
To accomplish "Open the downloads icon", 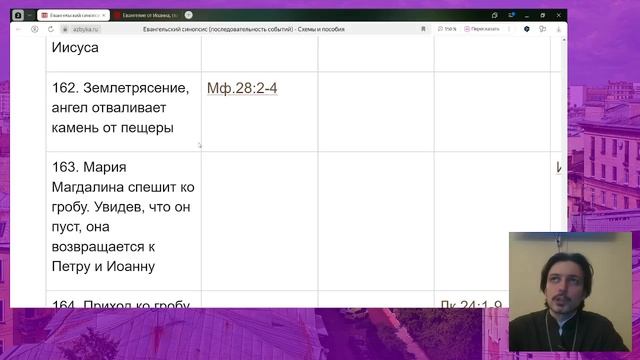I will (558, 29).
